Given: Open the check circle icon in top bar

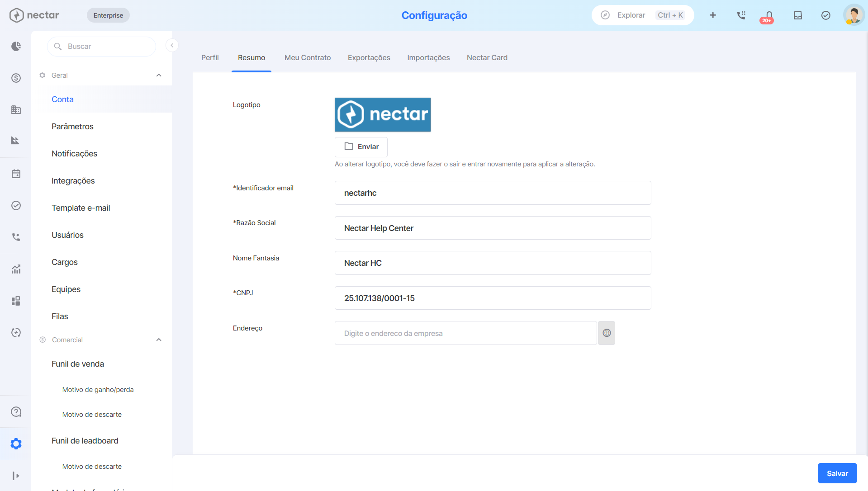Looking at the screenshot, I should coord(826,15).
